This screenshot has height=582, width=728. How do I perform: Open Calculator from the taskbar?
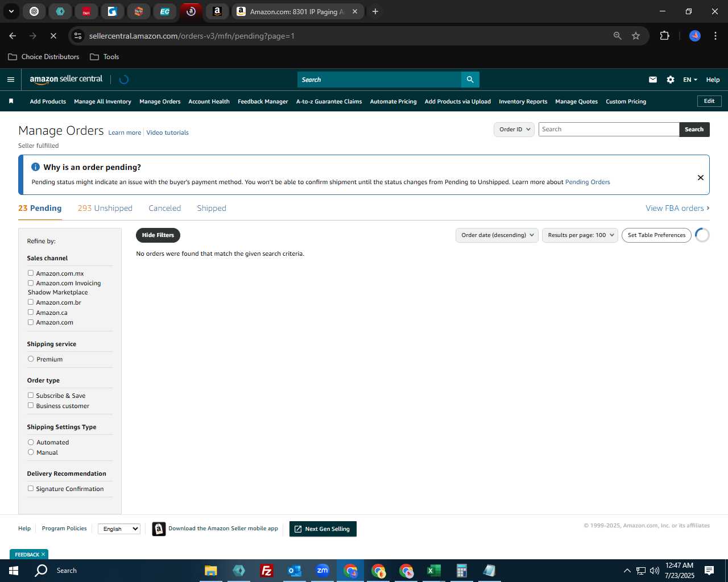click(462, 571)
